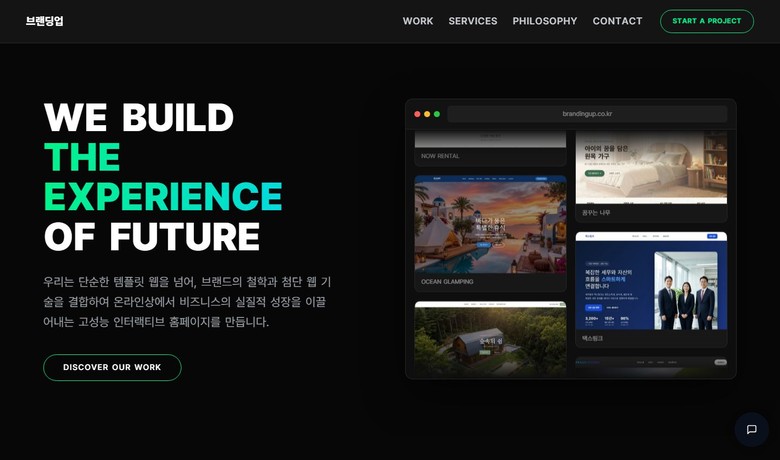Image resolution: width=780 pixels, height=460 pixels.
Task: Open the bedroom furniture site thumbnail
Action: pyautogui.click(x=651, y=167)
